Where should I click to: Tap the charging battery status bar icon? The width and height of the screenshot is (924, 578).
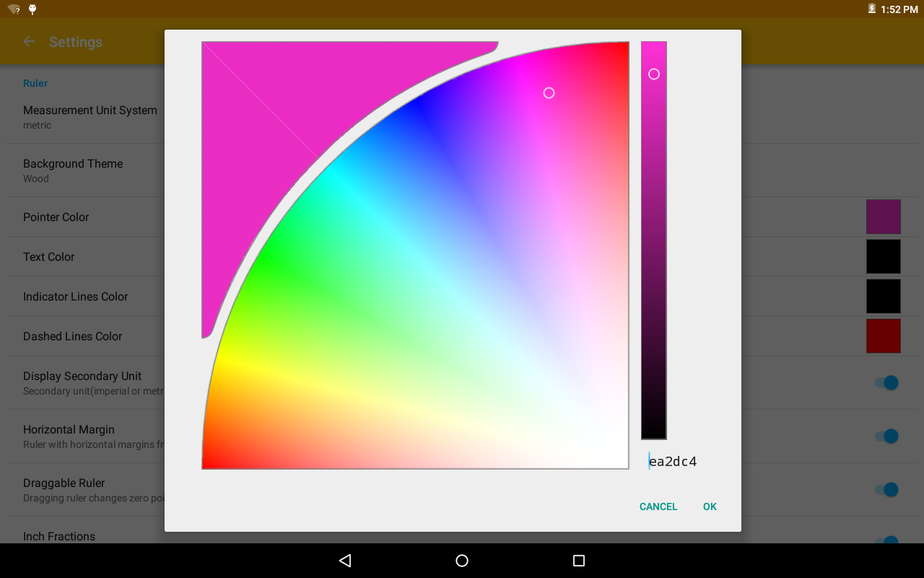pyautogui.click(x=873, y=9)
